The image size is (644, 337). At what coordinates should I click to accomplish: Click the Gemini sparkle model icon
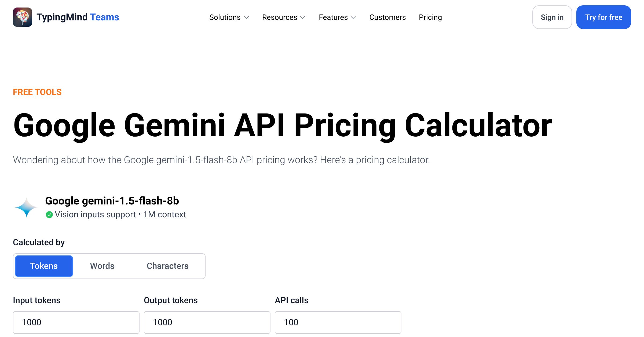click(26, 207)
